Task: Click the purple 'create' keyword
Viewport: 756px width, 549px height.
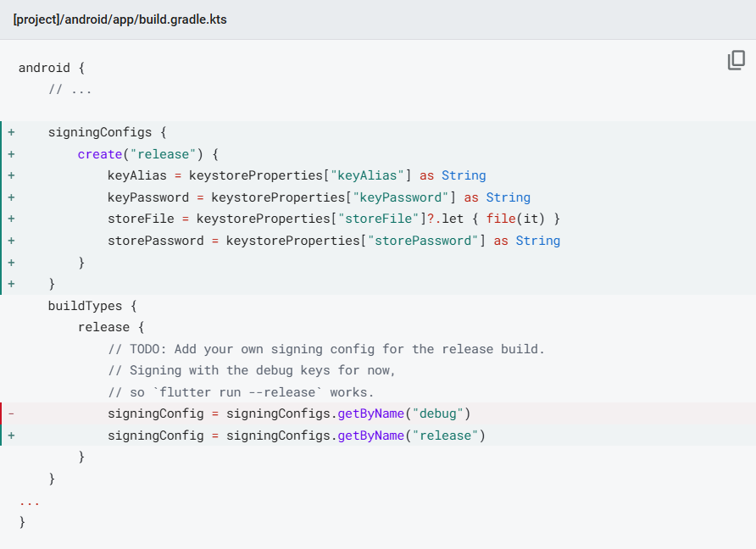Action: point(100,154)
